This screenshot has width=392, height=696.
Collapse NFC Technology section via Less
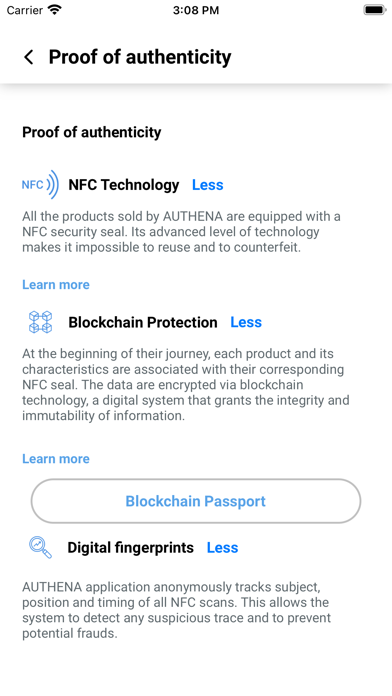coord(207,185)
